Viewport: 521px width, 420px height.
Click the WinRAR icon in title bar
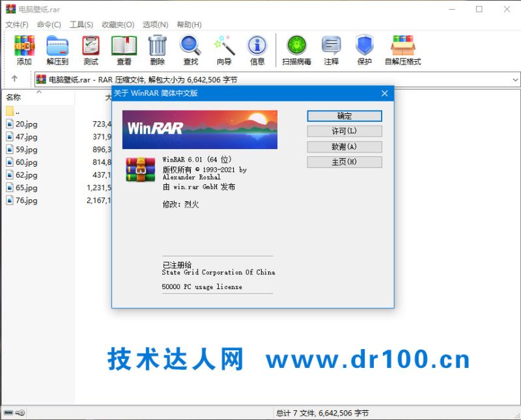pos(10,9)
